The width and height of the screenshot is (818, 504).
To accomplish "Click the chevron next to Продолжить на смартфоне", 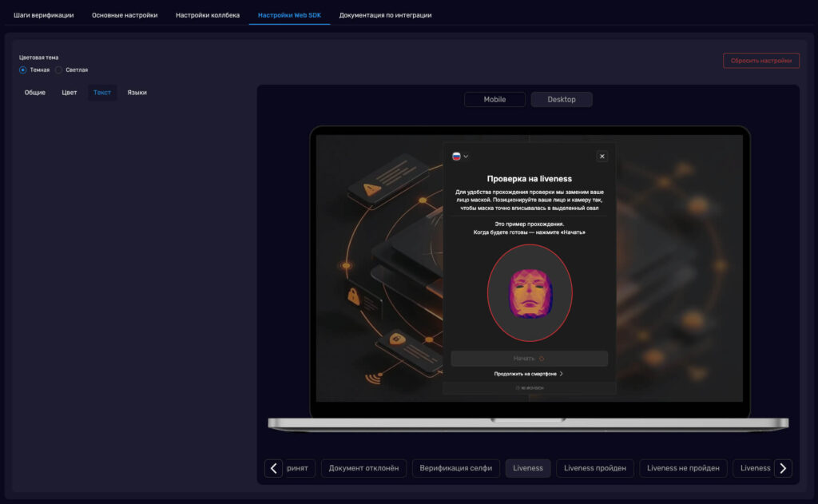I will [562, 374].
